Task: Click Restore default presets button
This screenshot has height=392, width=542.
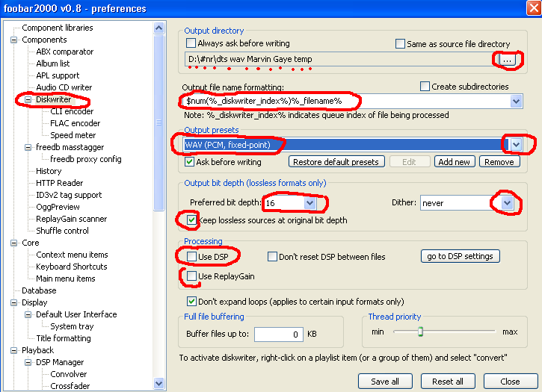Action: coord(336,162)
